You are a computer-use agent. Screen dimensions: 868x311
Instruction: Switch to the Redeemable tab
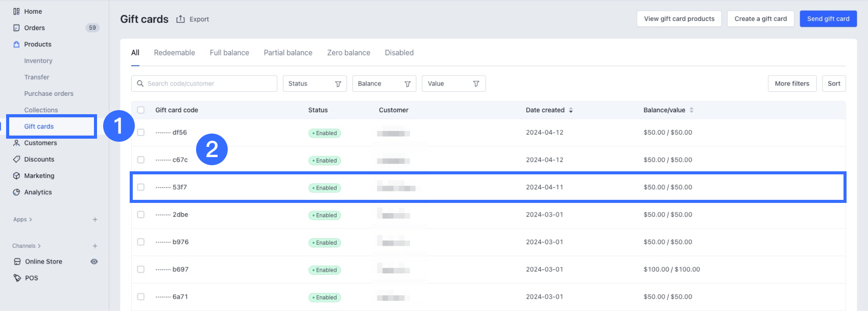pos(174,53)
